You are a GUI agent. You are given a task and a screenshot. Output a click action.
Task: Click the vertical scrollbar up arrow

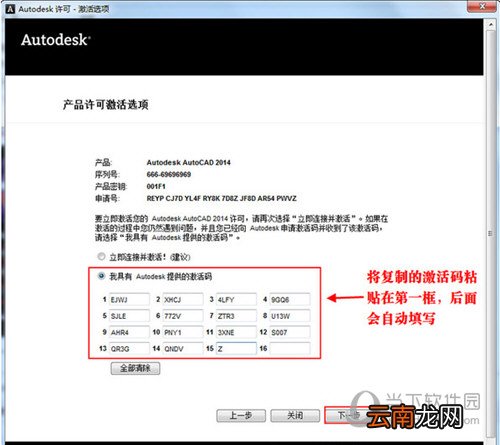pyautogui.click(x=491, y=24)
